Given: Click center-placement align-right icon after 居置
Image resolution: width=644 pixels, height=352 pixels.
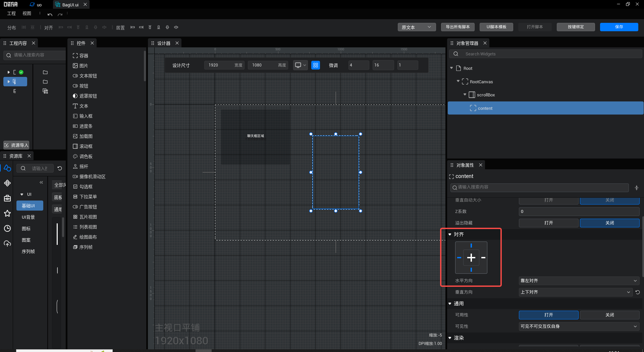Looking at the screenshot, I should 141,27.
